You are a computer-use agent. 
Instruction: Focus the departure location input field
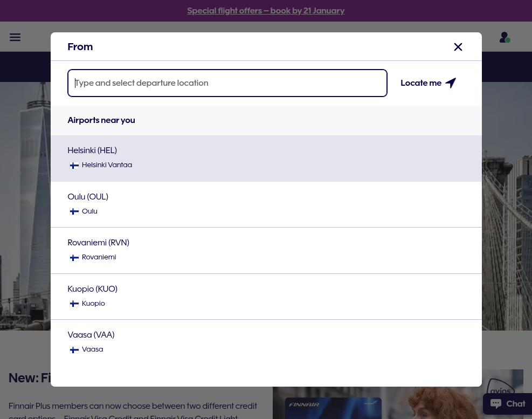[227, 83]
